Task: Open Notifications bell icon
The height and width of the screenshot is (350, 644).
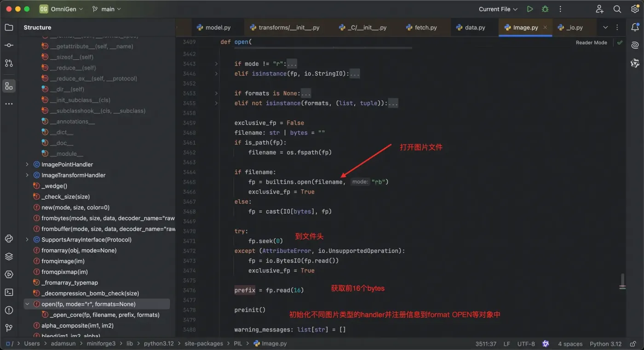Action: [635, 27]
